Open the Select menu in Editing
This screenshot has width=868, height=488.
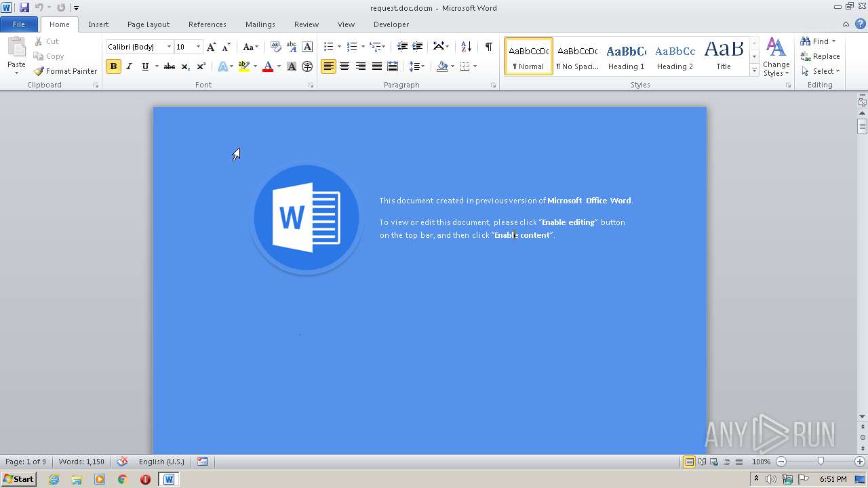pos(821,71)
